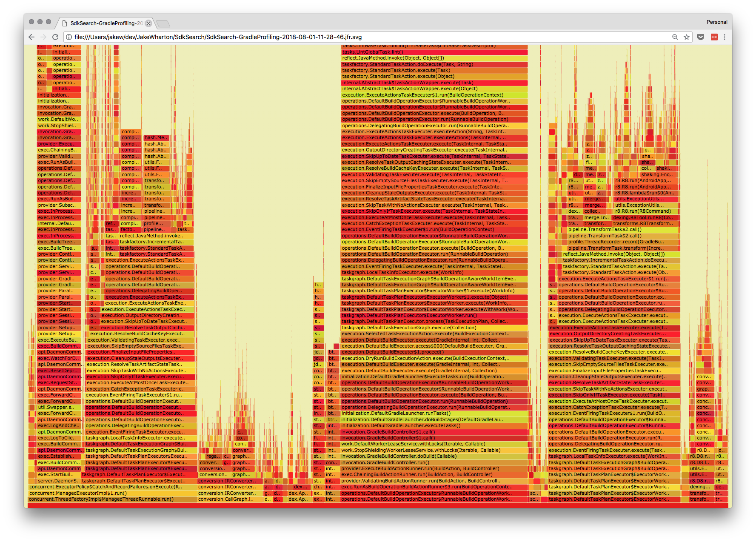Select the transforms.R8Transform.. frame
This screenshot has width=756, height=542.
click(646, 223)
